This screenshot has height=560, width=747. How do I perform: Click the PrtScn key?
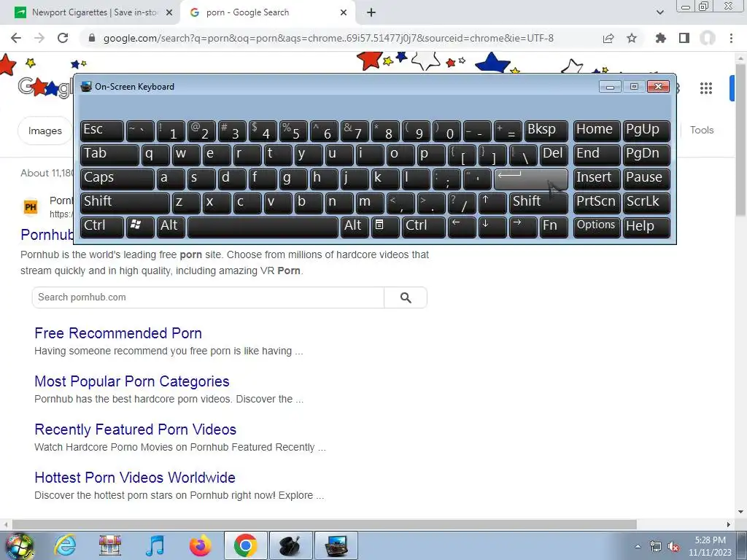[x=597, y=203]
